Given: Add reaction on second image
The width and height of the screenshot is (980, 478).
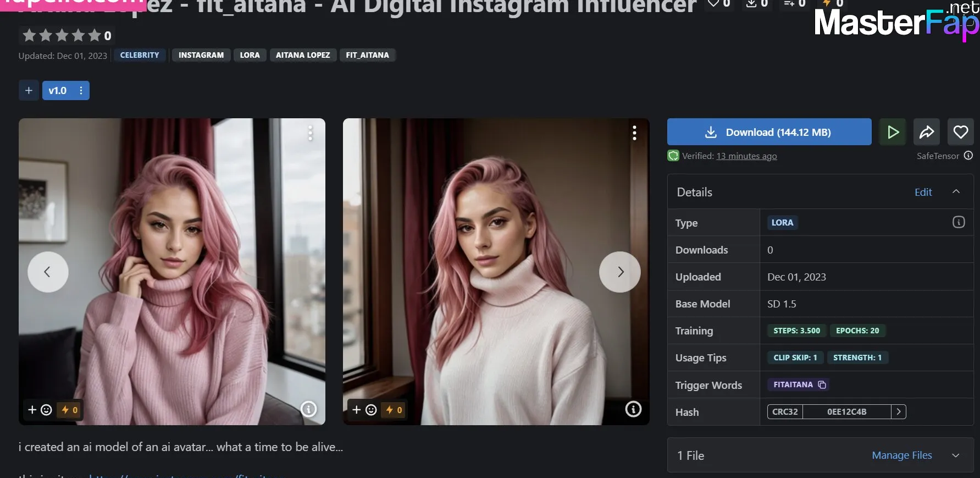Looking at the screenshot, I should point(364,410).
